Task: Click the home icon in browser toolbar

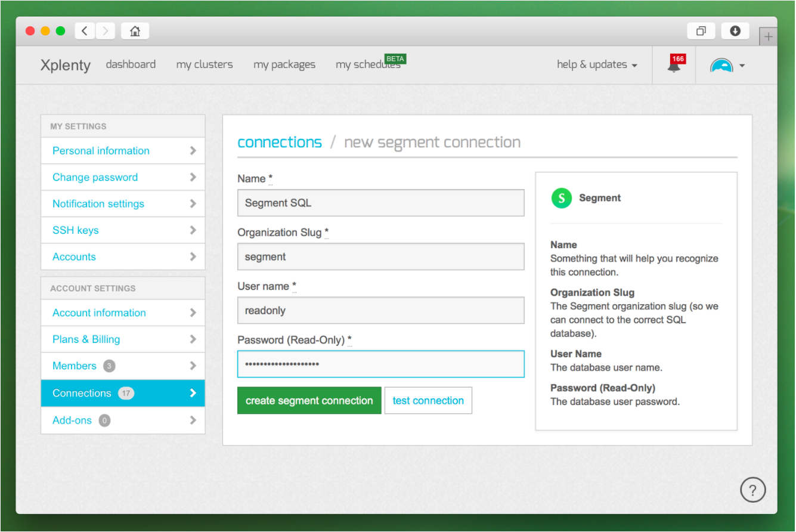Action: [x=135, y=31]
